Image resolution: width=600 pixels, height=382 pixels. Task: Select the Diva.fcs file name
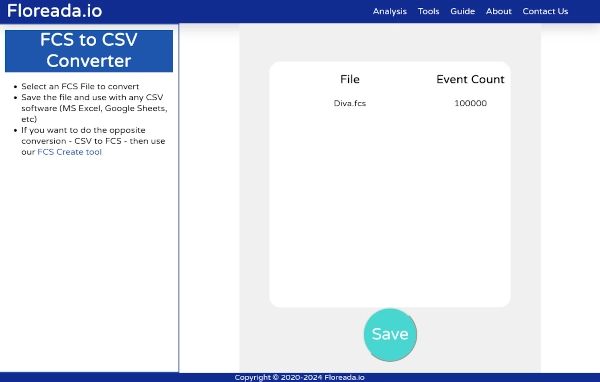pos(350,103)
